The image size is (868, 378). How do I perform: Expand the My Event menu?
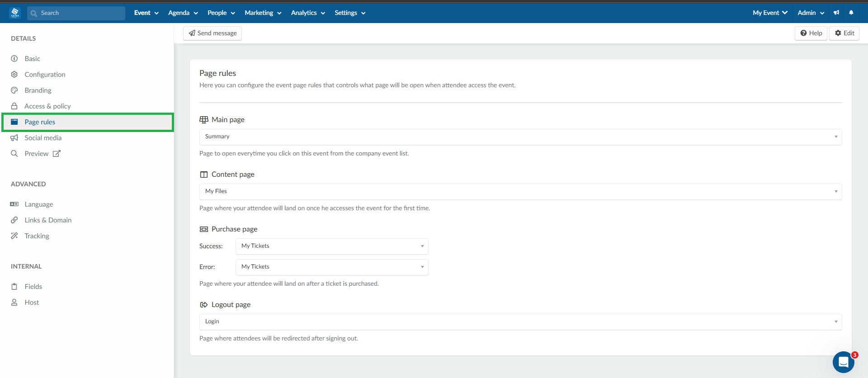tap(770, 13)
